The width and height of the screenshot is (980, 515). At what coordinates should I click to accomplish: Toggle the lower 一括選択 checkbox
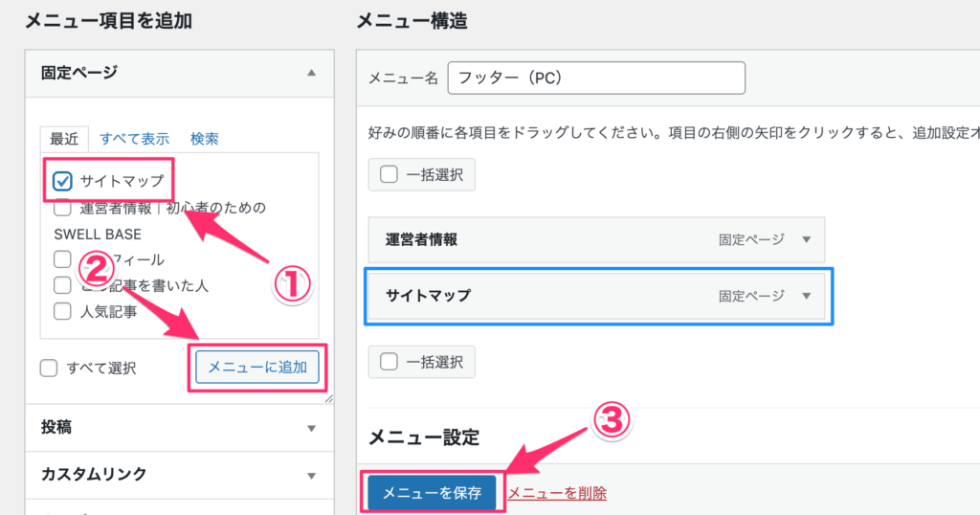coord(390,362)
